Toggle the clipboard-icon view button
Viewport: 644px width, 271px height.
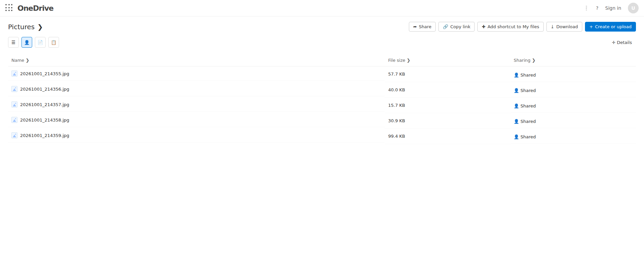54,42
